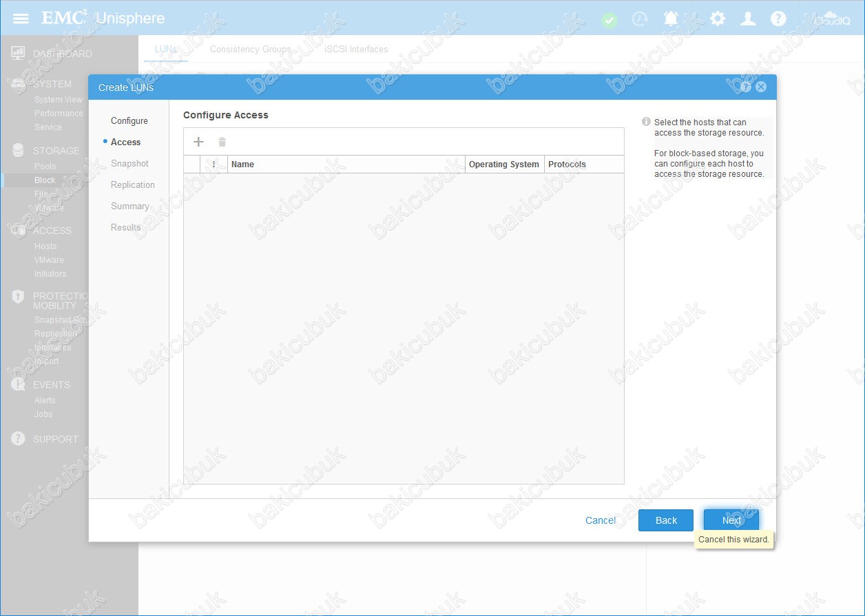Click the plus icon to add host
The width and height of the screenshot is (865, 616).
(x=198, y=142)
